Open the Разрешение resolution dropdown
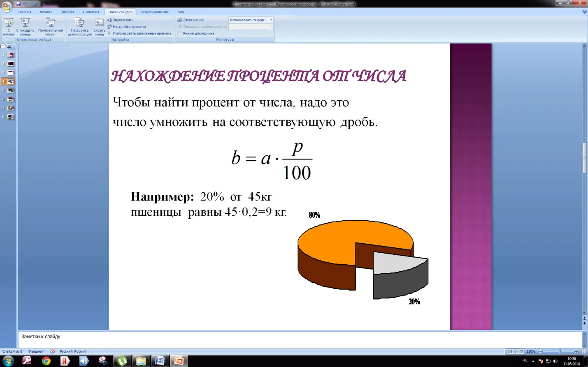 pos(251,20)
